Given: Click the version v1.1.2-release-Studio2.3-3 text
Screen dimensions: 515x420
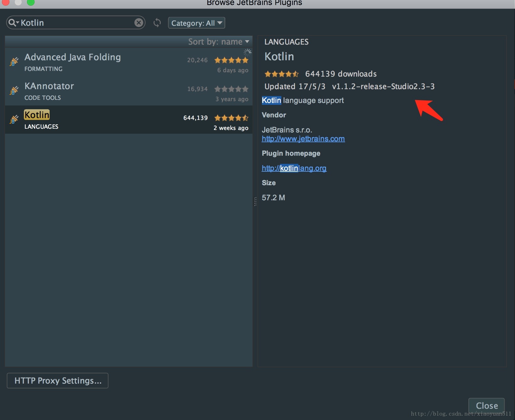Looking at the screenshot, I should [383, 86].
